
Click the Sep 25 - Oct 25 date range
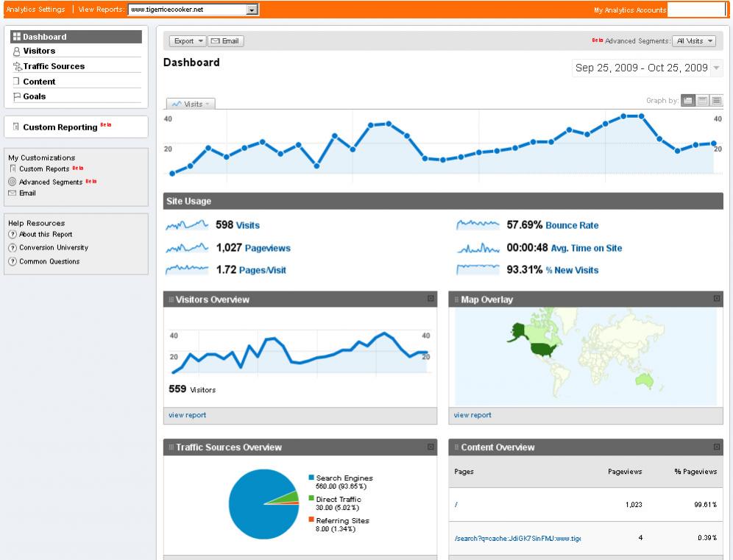[642, 68]
